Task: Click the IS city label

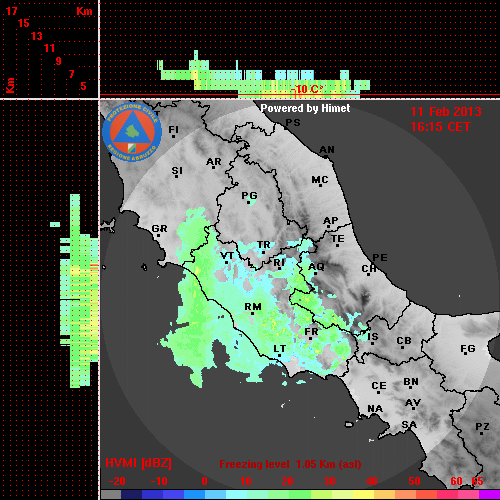Action: (x=373, y=337)
